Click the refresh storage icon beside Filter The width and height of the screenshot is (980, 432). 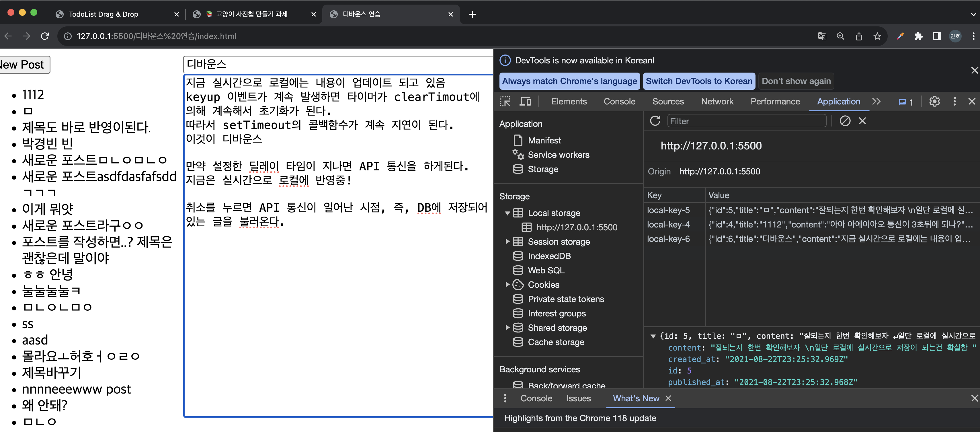(x=655, y=121)
